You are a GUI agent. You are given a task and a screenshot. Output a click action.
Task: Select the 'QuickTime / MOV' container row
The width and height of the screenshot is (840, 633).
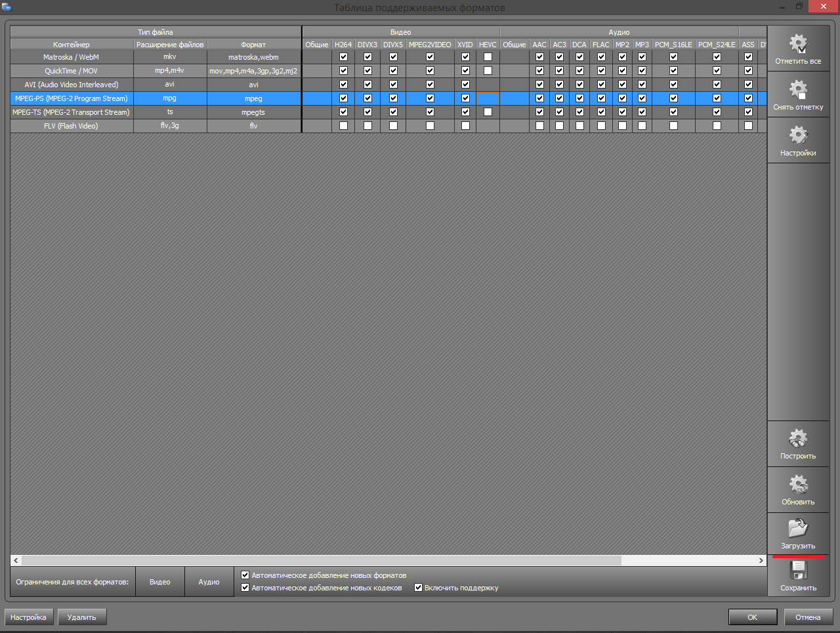coord(72,71)
